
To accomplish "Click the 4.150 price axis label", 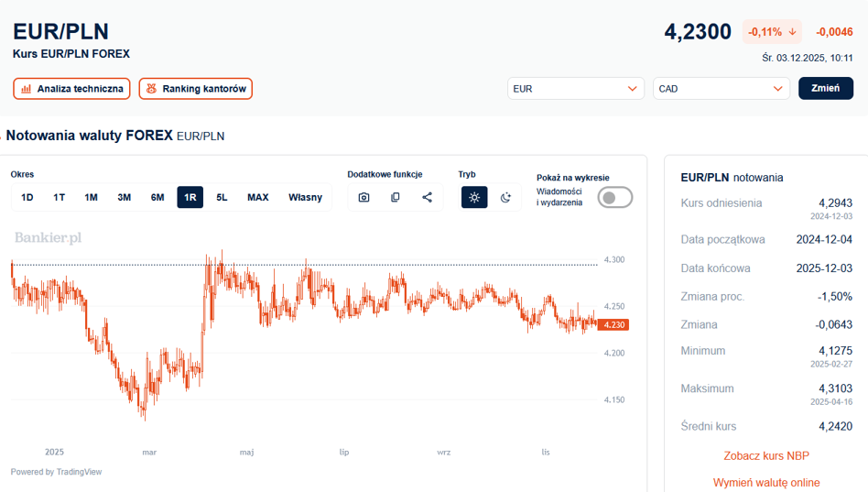I will (613, 400).
